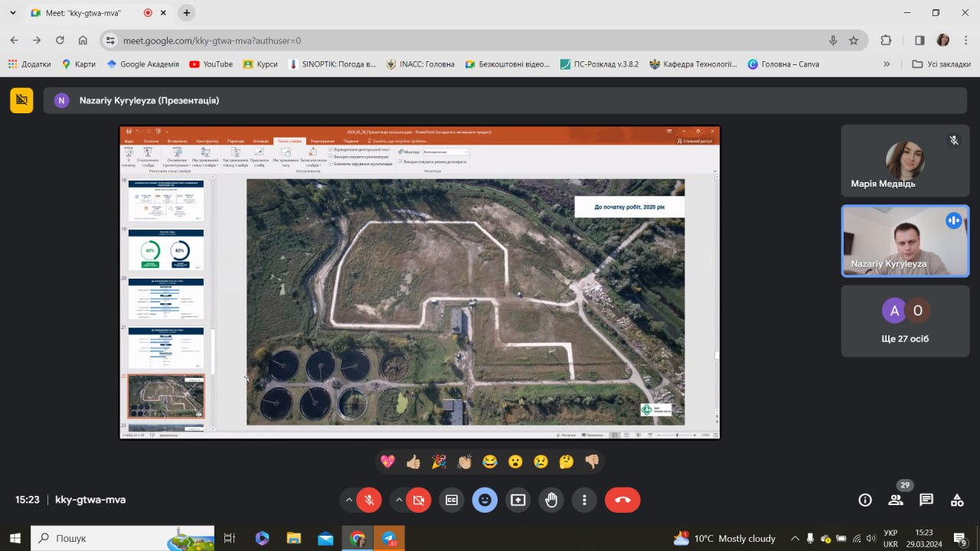Open Telegram from the taskbar
Image resolution: width=980 pixels, height=551 pixels.
pyautogui.click(x=389, y=538)
